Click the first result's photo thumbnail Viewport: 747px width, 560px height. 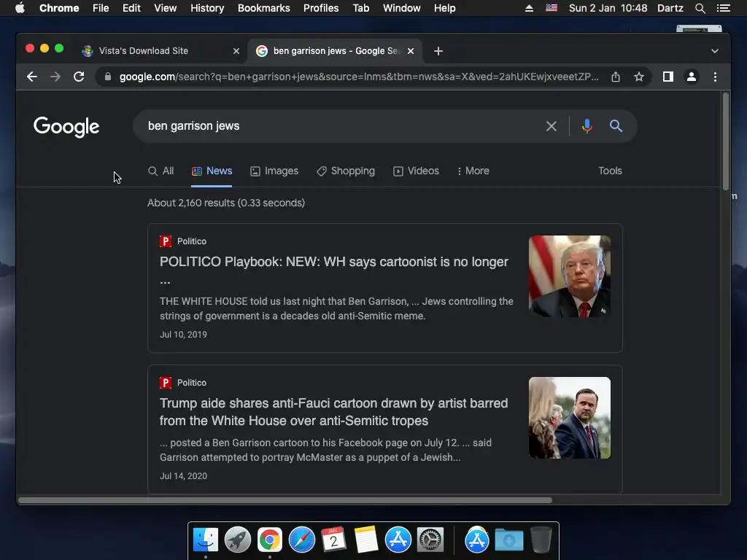(x=570, y=276)
